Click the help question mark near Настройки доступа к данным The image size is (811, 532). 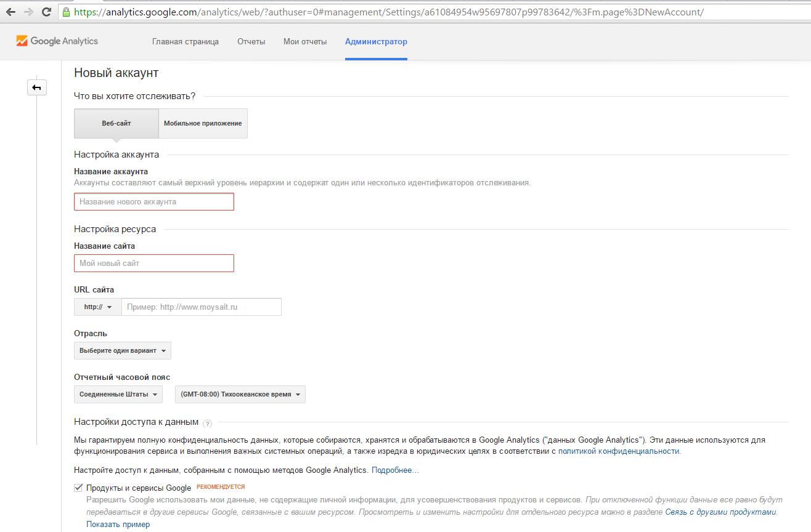pos(208,423)
